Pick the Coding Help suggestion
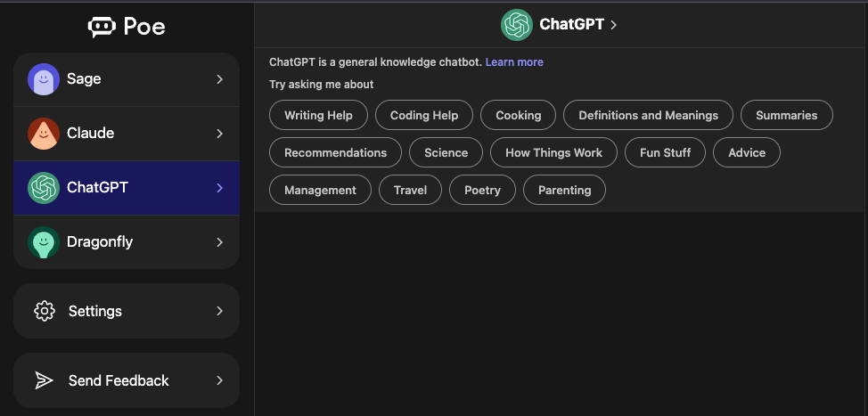Screen dimensions: 868x416 click(424, 115)
